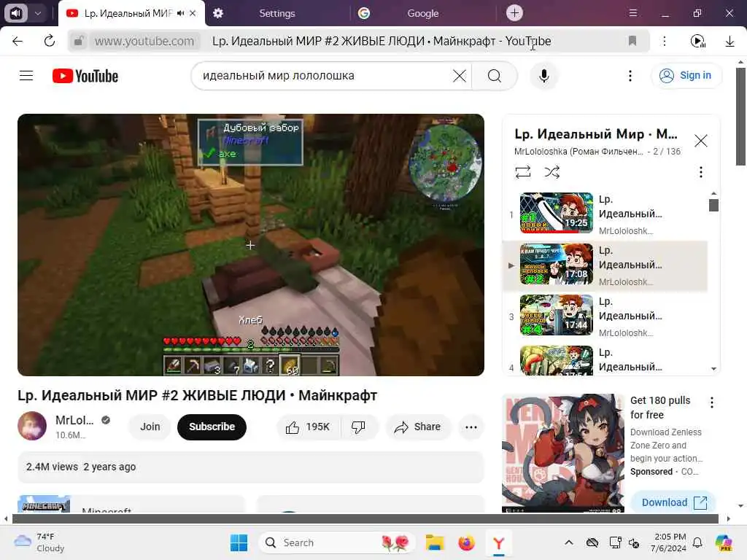Mute the tab via speaker icon

[x=180, y=13]
